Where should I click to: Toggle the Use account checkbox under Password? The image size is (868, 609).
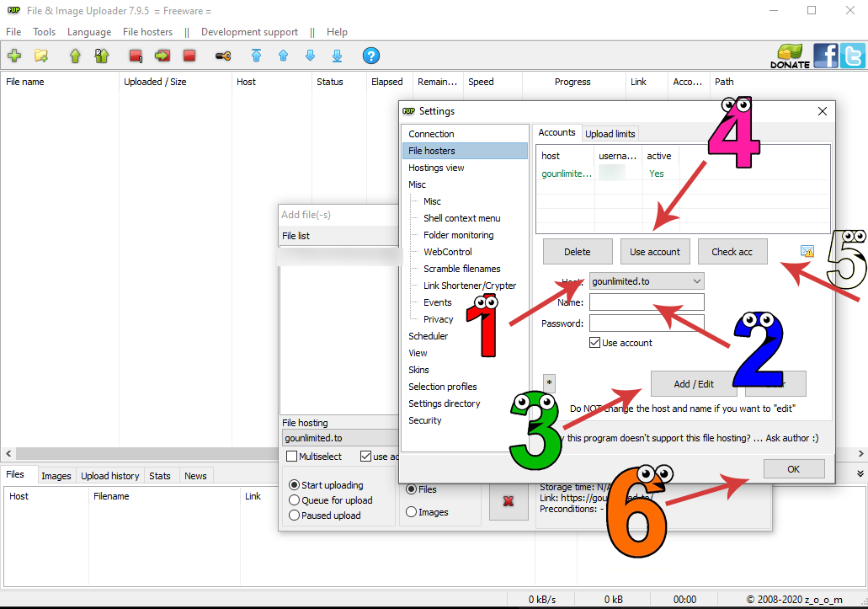tap(595, 343)
